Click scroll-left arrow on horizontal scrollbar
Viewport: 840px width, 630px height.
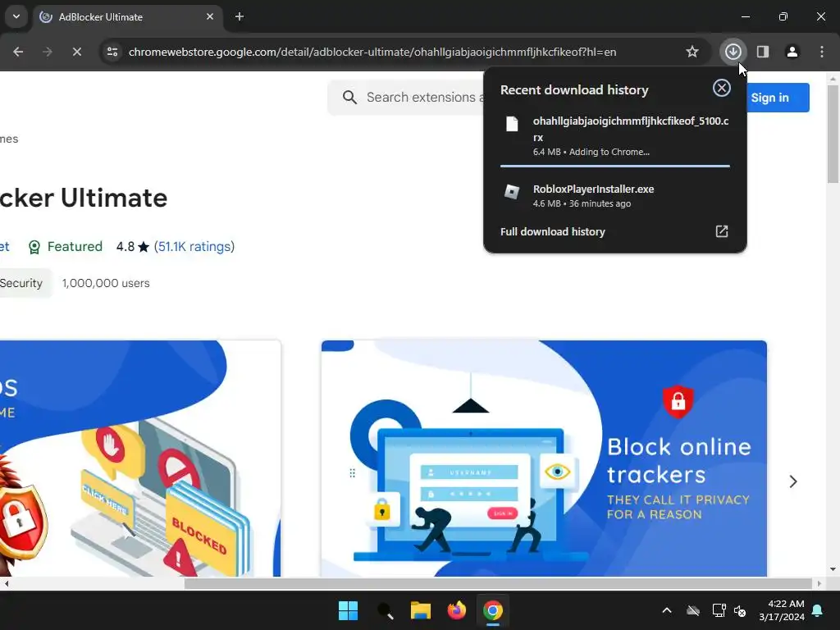point(7,584)
